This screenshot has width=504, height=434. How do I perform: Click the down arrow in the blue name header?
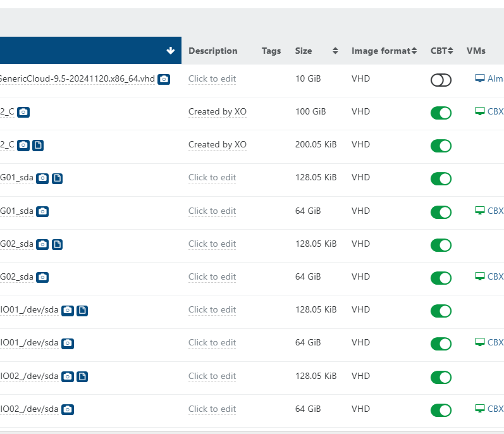coord(170,51)
